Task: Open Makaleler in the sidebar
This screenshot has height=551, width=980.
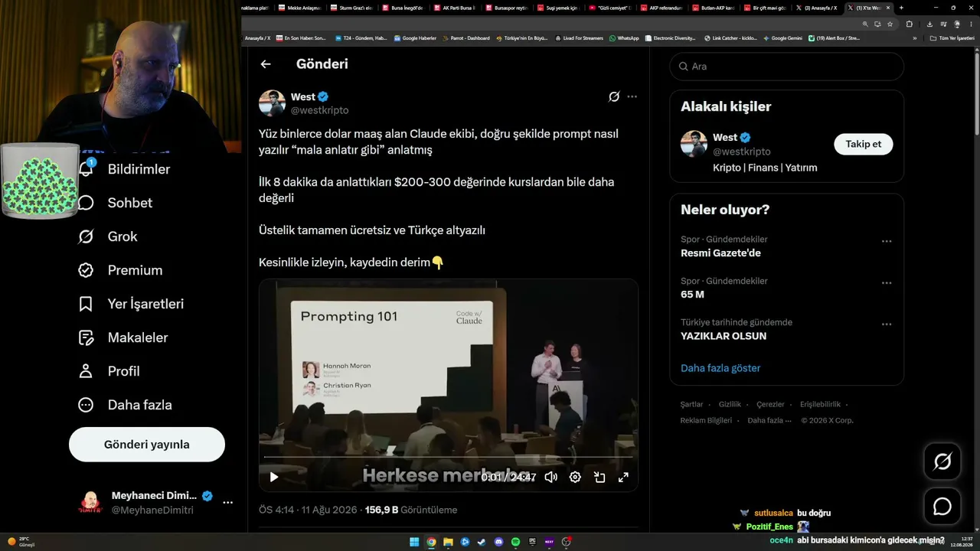Action: pyautogui.click(x=122, y=337)
